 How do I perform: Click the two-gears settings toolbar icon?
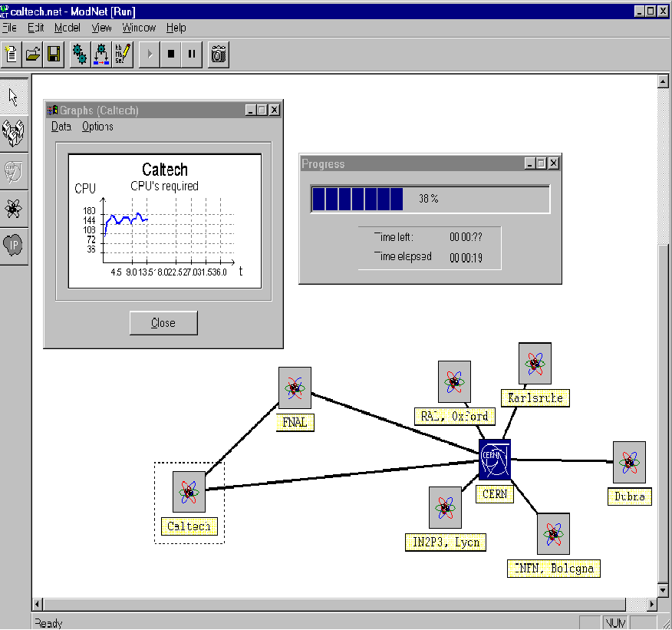[x=80, y=54]
